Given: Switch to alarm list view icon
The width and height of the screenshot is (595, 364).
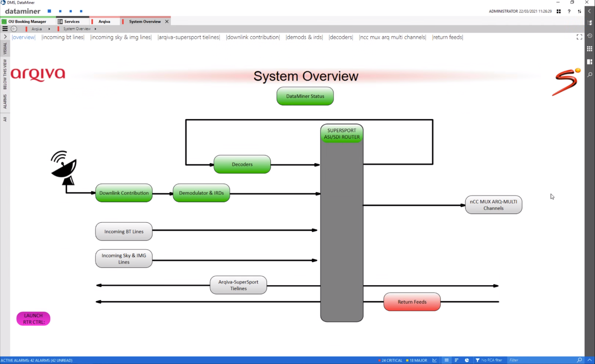Looking at the screenshot, I should coord(446,360).
